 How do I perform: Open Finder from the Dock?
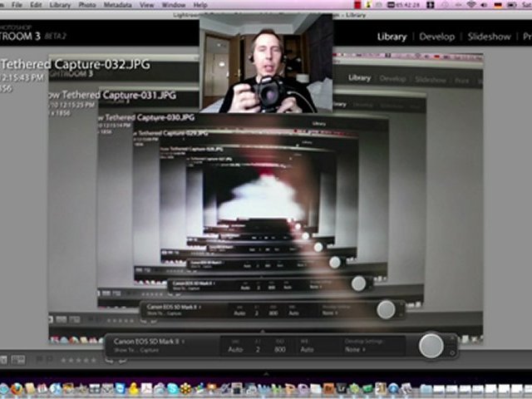click(6, 388)
